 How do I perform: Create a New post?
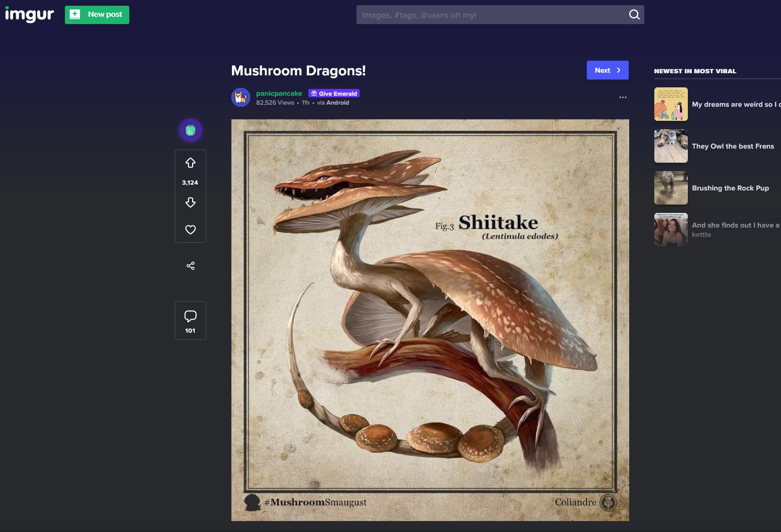[x=97, y=15]
